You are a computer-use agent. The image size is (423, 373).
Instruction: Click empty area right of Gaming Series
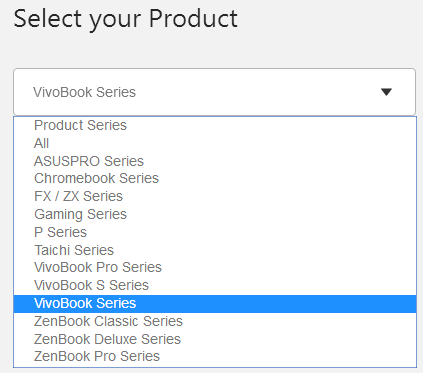[271, 214]
